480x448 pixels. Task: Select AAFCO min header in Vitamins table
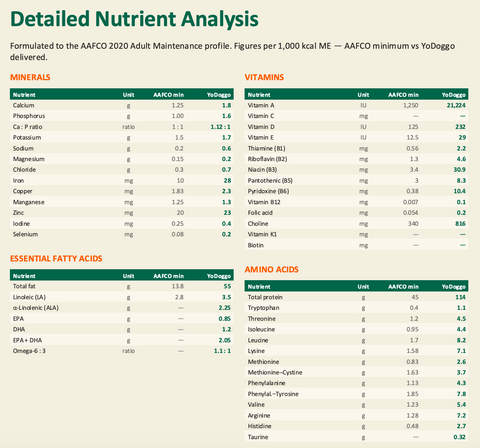(x=404, y=95)
